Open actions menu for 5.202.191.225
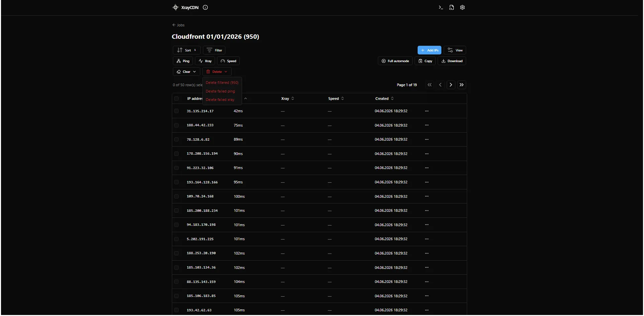The width and height of the screenshot is (644, 316). (427, 239)
